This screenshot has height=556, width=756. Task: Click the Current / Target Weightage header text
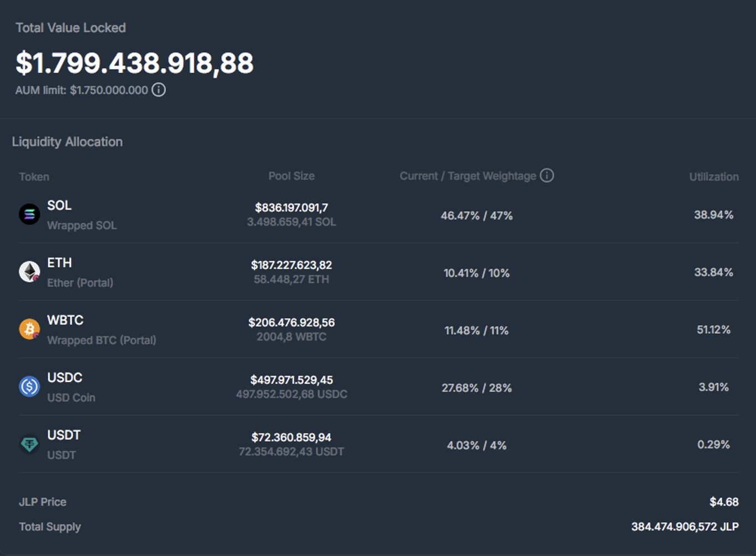click(468, 176)
